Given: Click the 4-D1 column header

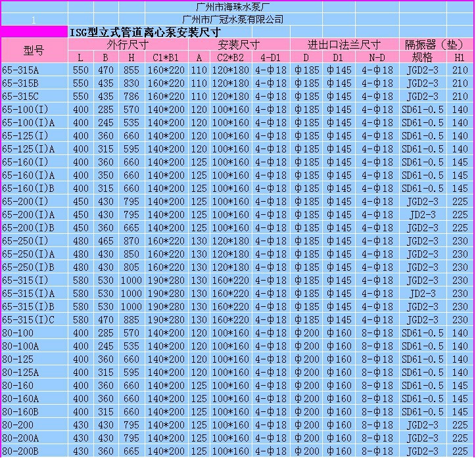Looking at the screenshot, I should (x=271, y=57).
